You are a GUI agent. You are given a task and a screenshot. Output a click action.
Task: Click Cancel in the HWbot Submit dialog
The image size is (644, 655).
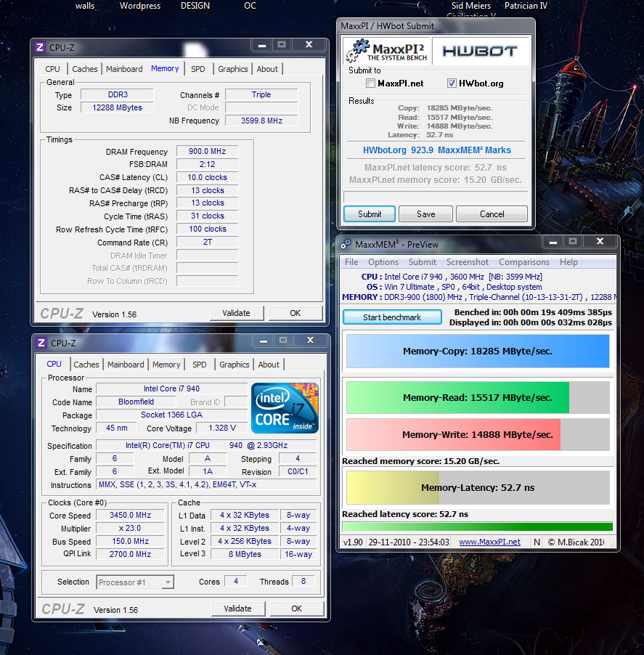click(x=492, y=214)
